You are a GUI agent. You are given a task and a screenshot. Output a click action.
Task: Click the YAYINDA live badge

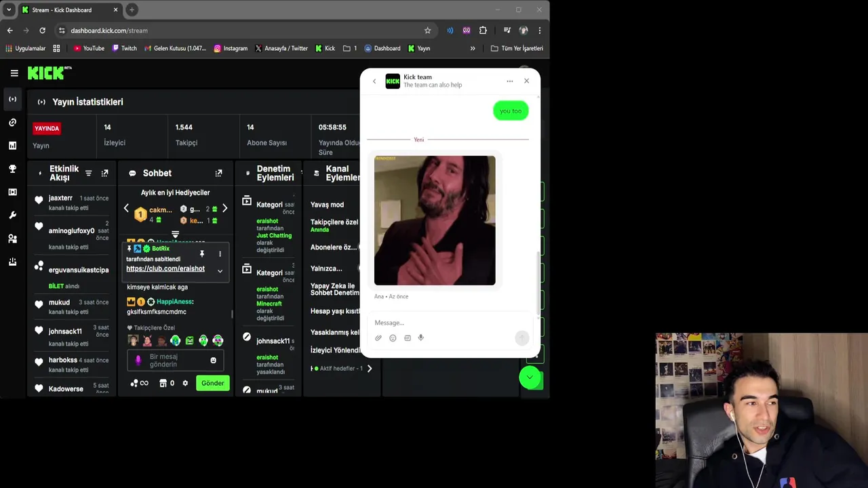click(x=47, y=128)
